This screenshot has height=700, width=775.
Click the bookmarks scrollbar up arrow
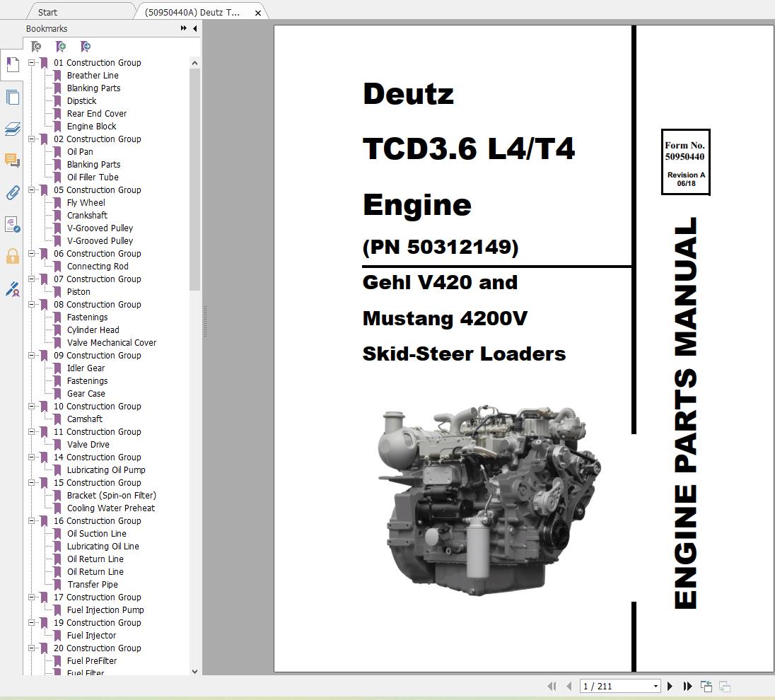194,63
